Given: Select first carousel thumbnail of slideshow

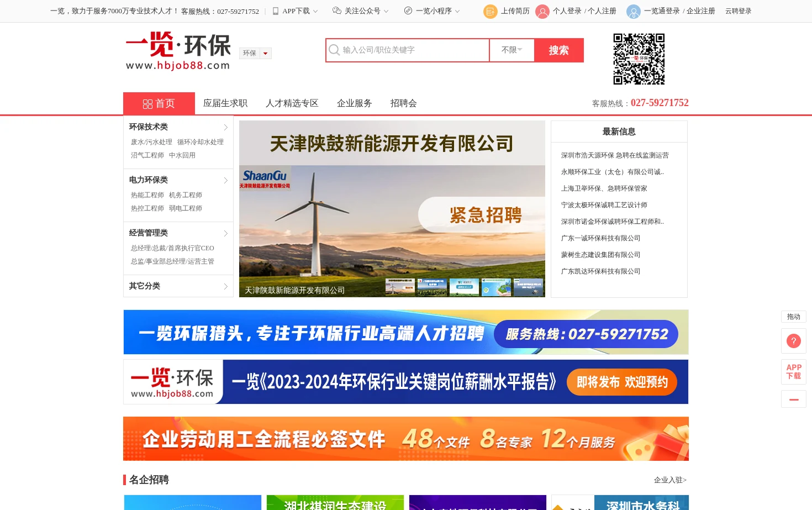Looking at the screenshot, I should (x=400, y=287).
